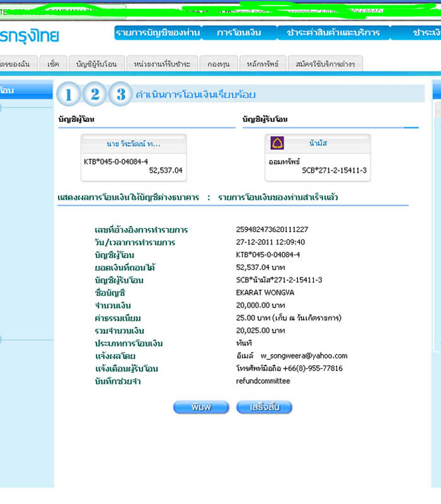Open การโอนเงิน main menu

(x=239, y=33)
